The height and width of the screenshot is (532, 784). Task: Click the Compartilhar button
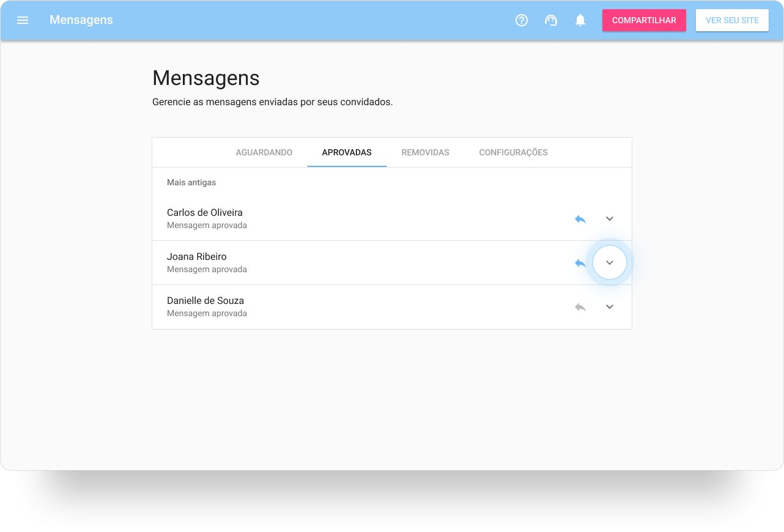click(x=644, y=20)
